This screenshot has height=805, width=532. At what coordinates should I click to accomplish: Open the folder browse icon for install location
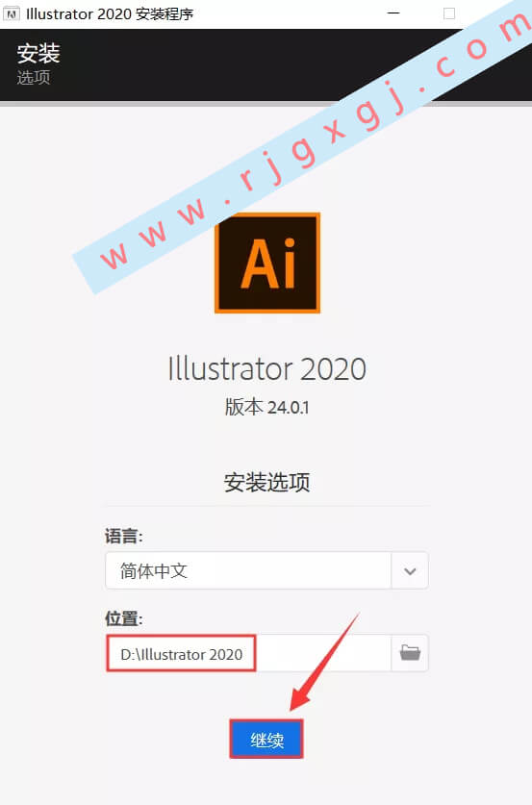click(410, 653)
